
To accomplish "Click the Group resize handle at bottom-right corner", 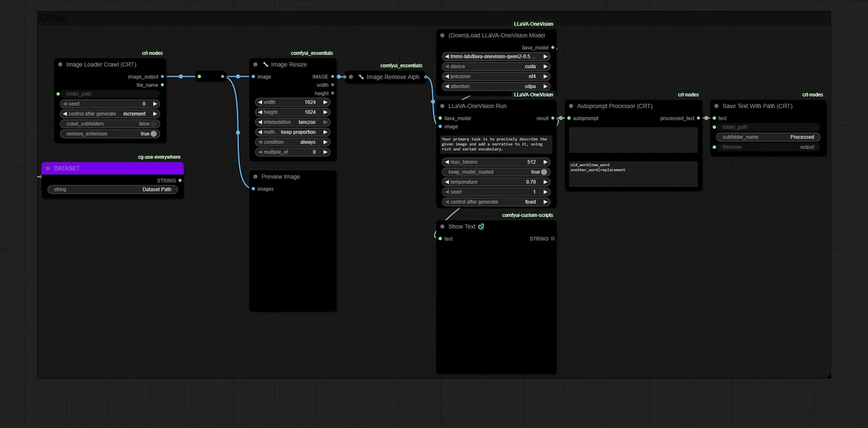I will coord(828,375).
